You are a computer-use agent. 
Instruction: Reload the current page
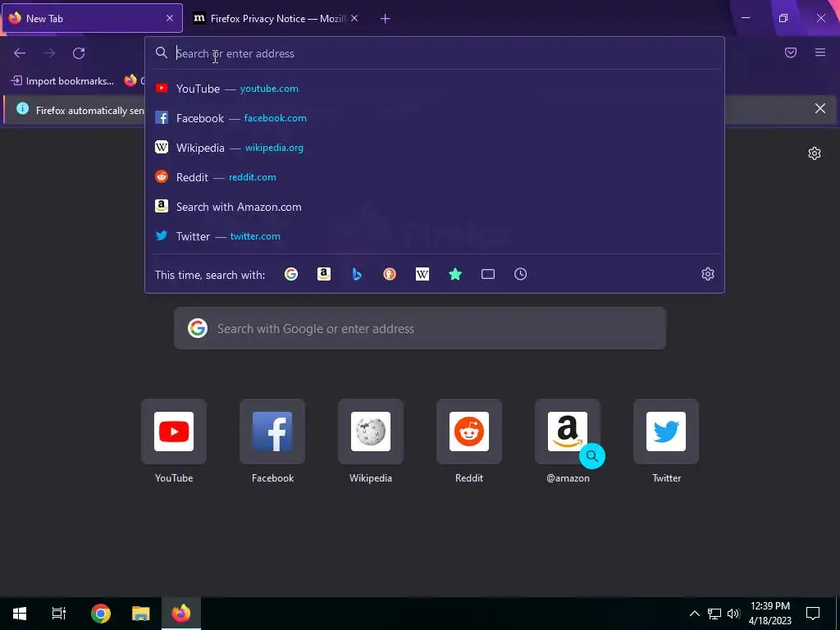(x=79, y=53)
